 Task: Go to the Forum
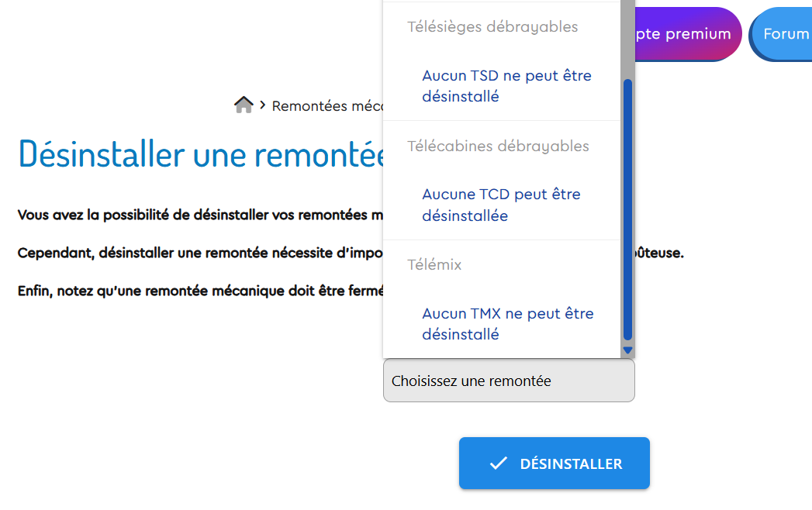[x=785, y=34]
